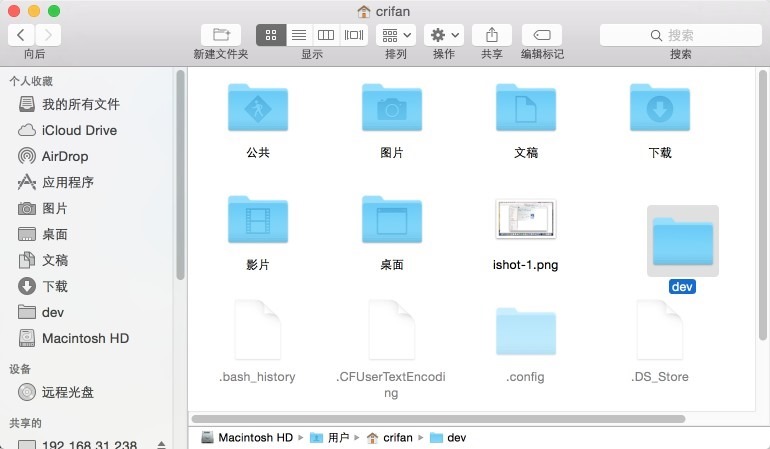Click the crifan home icon in title bar

pyautogui.click(x=364, y=11)
